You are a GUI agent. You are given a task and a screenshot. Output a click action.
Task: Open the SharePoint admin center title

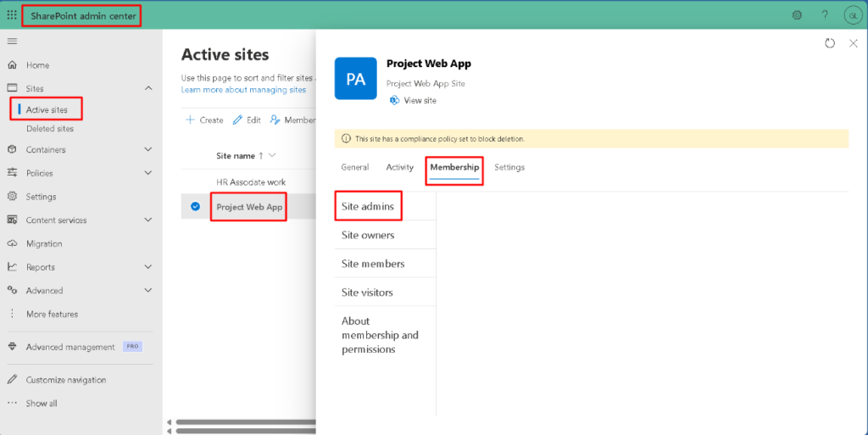click(83, 15)
